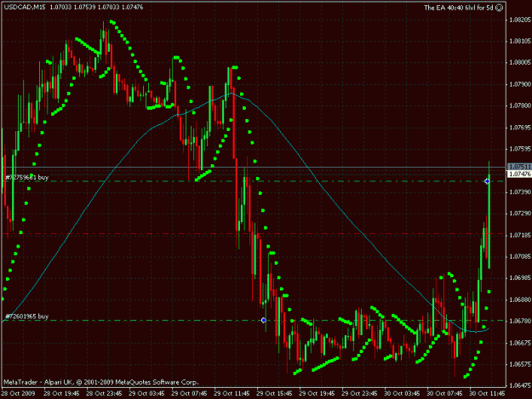Click the highlighted 1.07511 price tag

coord(519,167)
